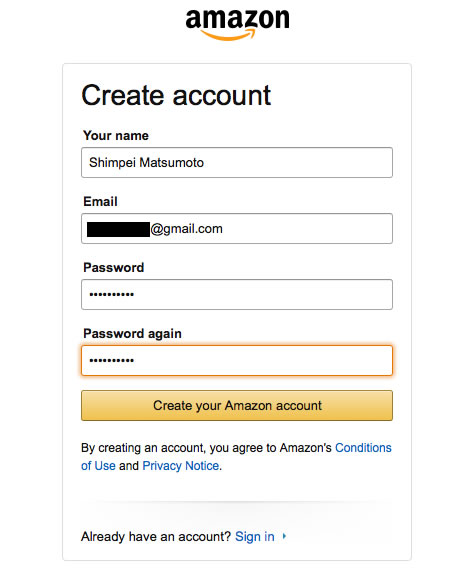Submit with Create your Amazon account button
Viewport: 457px width, 577px height.
point(237,405)
